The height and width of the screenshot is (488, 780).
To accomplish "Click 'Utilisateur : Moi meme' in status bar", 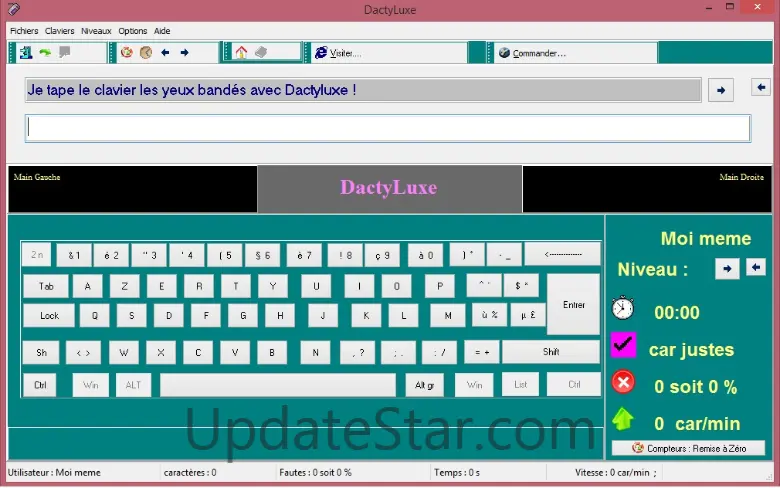I will point(54,473).
